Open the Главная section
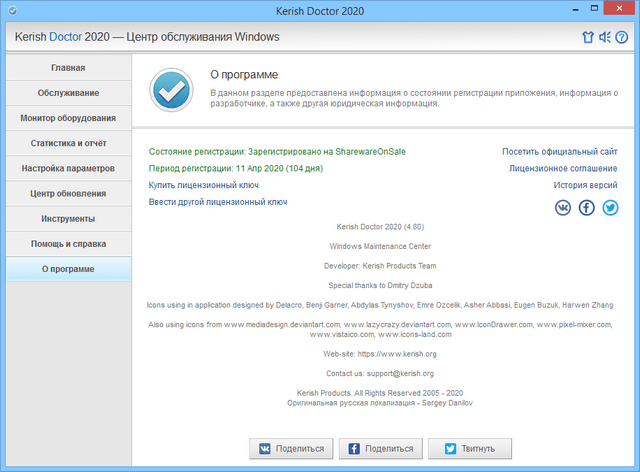This screenshot has width=640, height=472. (x=68, y=68)
